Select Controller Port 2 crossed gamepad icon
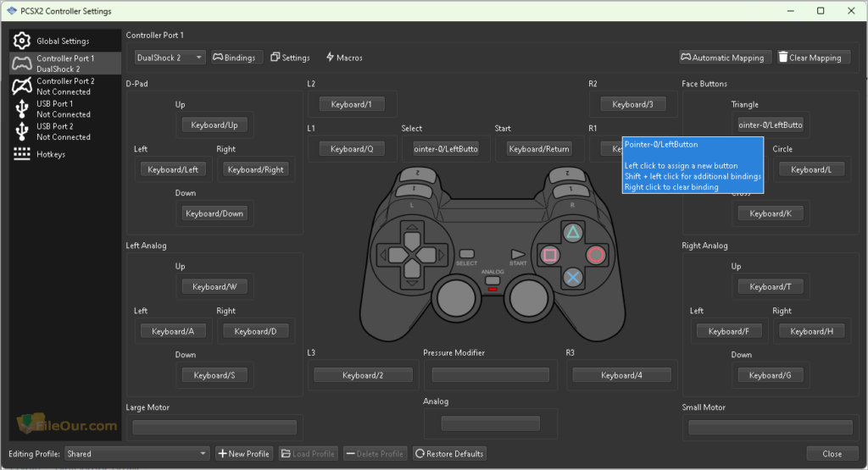This screenshot has height=470, width=868. [x=21, y=86]
